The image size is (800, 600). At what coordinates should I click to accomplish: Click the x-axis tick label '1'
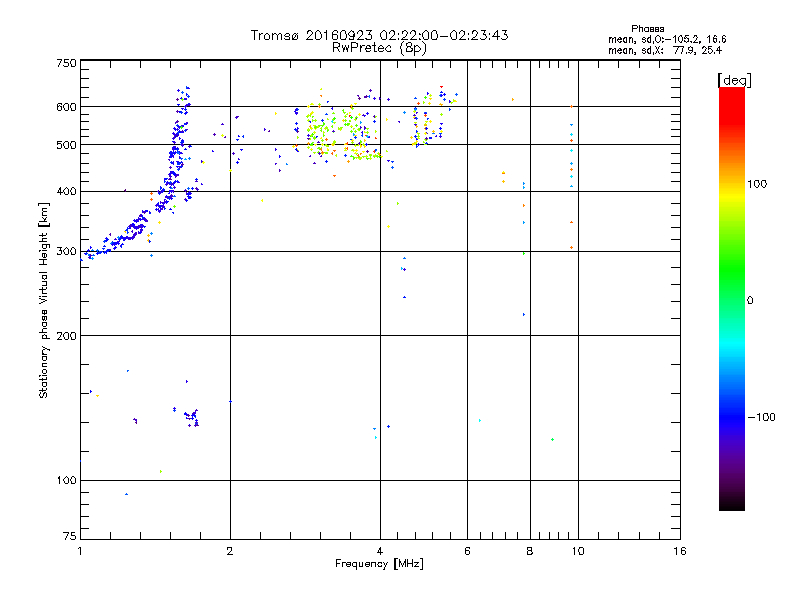click(x=80, y=551)
